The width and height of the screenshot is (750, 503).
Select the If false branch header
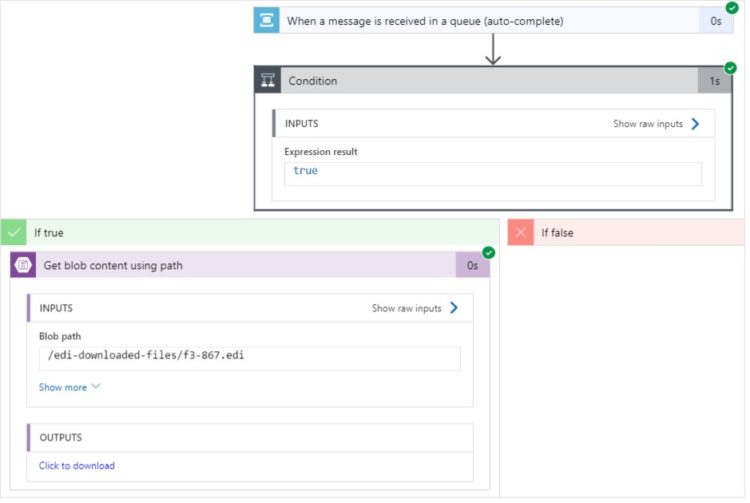point(627,233)
